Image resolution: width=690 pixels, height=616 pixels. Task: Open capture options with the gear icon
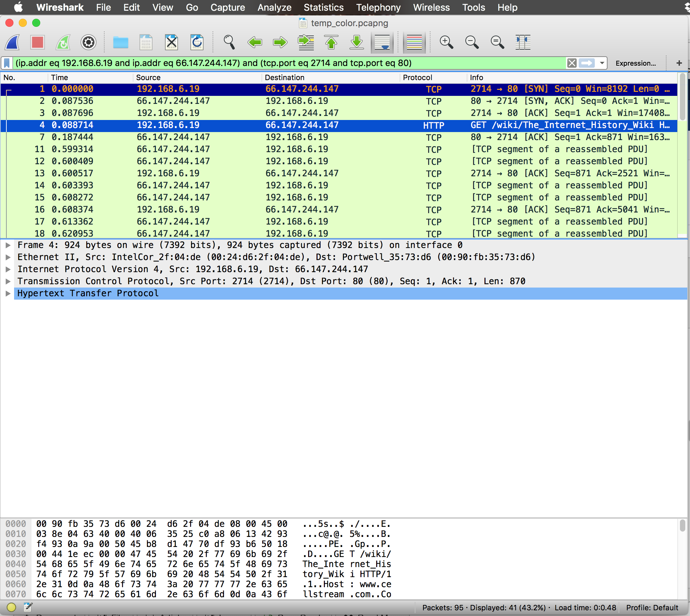[88, 42]
